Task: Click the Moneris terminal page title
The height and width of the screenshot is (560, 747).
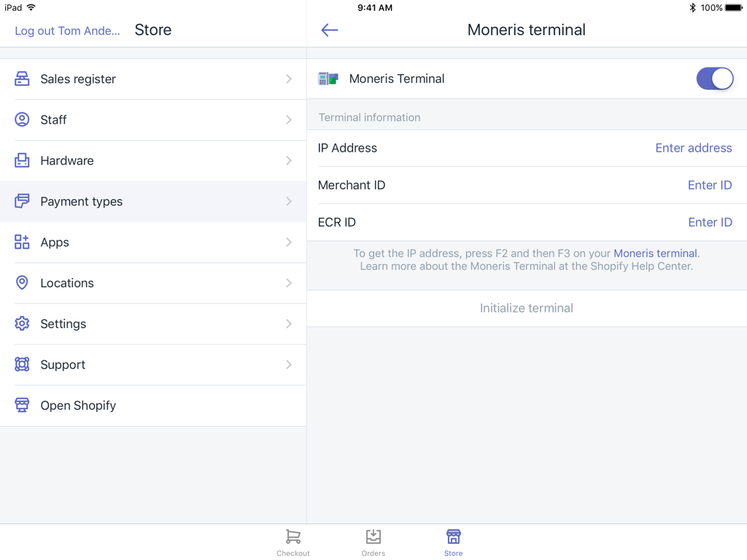Action: tap(527, 30)
